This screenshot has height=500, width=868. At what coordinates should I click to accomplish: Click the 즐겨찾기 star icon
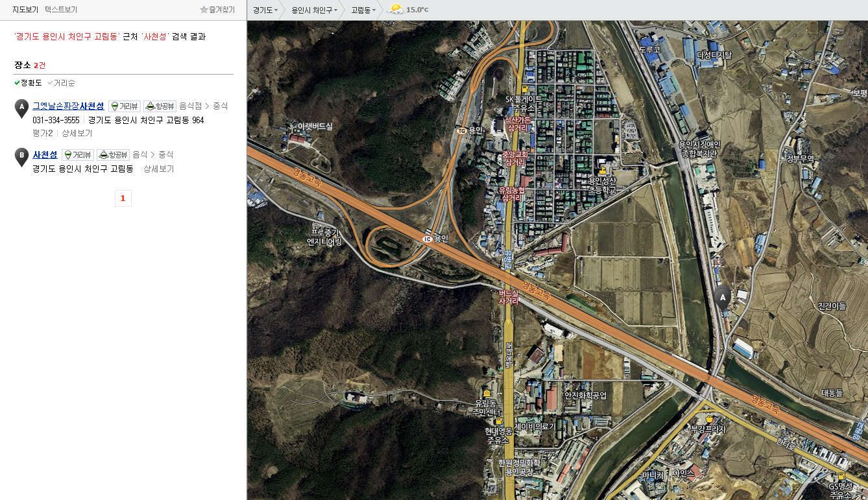tap(204, 10)
